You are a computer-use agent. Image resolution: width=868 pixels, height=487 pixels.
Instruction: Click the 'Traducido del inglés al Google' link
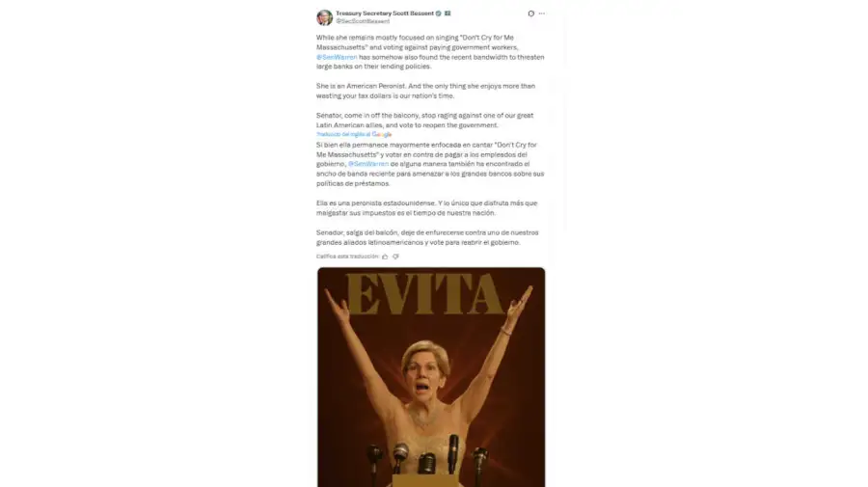point(354,134)
